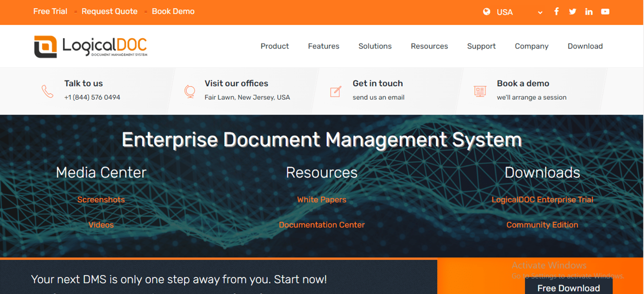Click the Book a demo heading
Image resolution: width=644 pixels, height=294 pixels.
pos(523,83)
